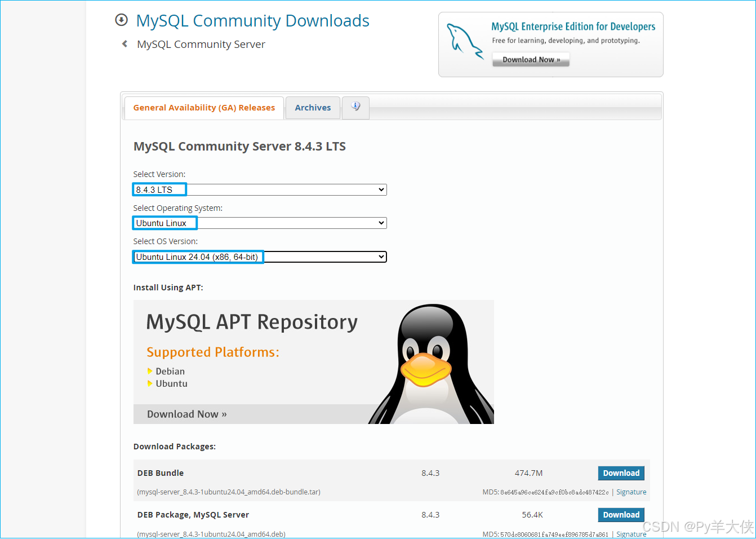
Task: Click the download circle icon beside page title
Action: 121,20
